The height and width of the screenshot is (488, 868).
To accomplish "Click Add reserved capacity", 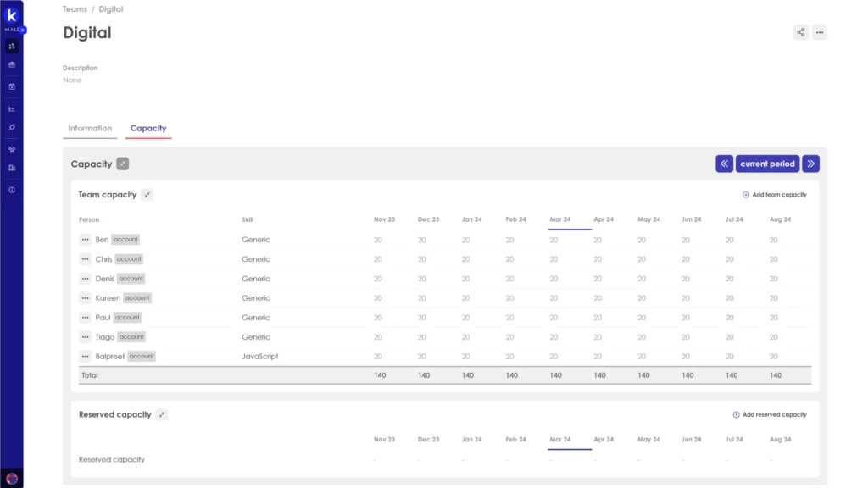I will (x=770, y=414).
